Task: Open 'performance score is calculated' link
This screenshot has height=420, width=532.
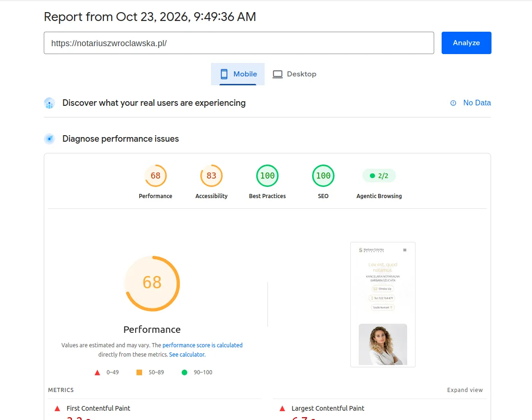Action: pyautogui.click(x=203, y=345)
